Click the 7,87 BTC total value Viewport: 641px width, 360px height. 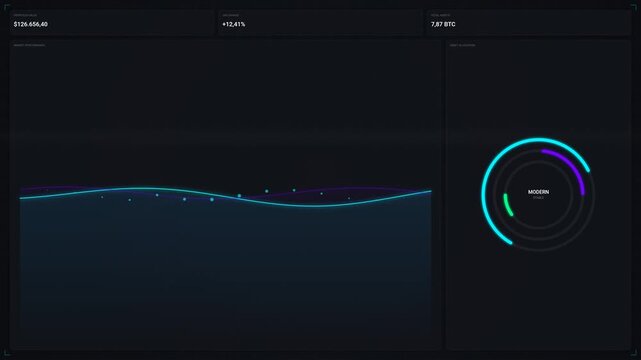443,25
